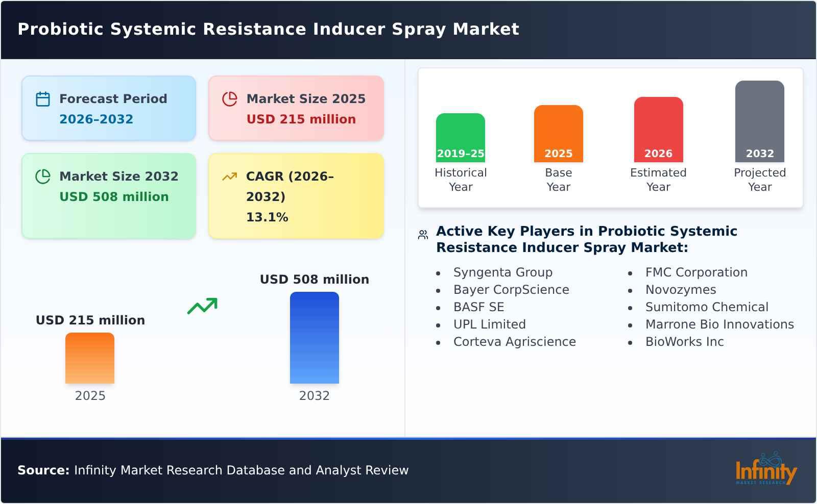Click the upward trend arrow in CAGR card
This screenshot has width=817, height=504.
click(230, 175)
